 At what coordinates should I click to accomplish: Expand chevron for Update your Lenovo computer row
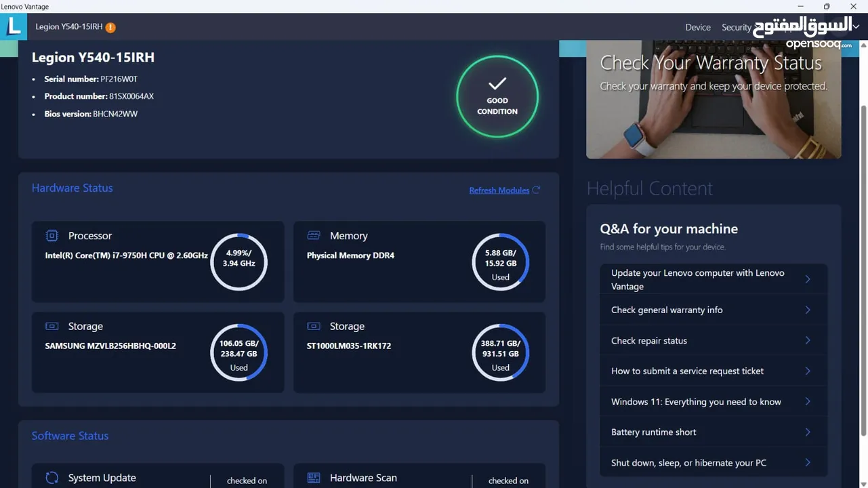(807, 279)
